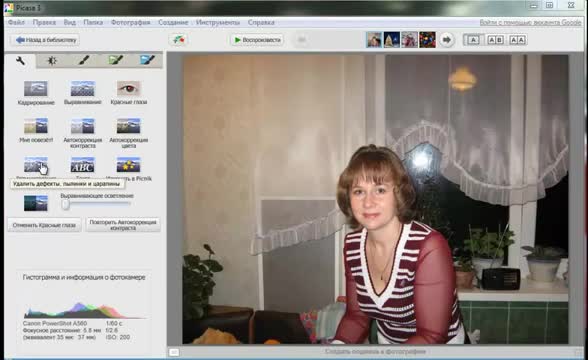
Task: Switch to AA duplicate view mode
Action: pyautogui.click(x=518, y=40)
